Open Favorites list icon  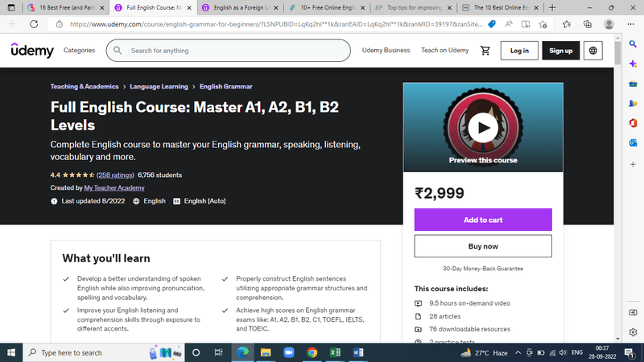pos(567,24)
